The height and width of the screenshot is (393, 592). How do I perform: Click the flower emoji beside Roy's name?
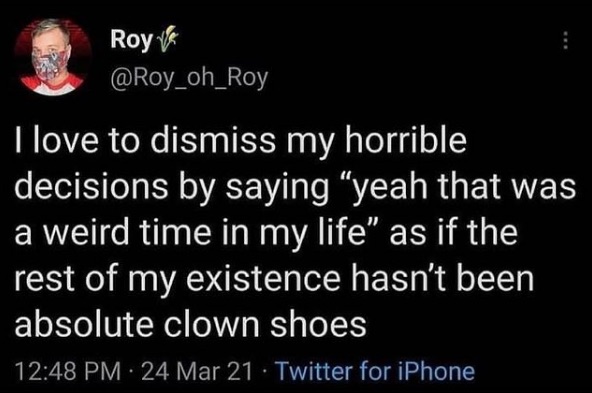click(x=167, y=38)
